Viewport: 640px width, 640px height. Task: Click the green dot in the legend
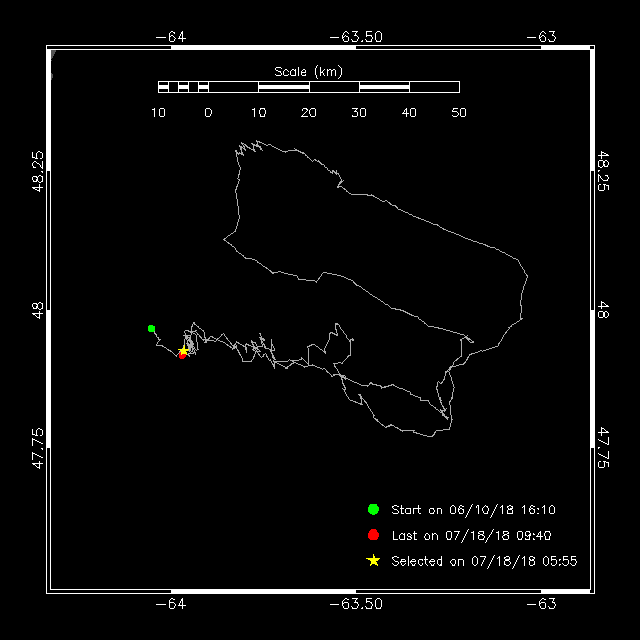pos(373,509)
